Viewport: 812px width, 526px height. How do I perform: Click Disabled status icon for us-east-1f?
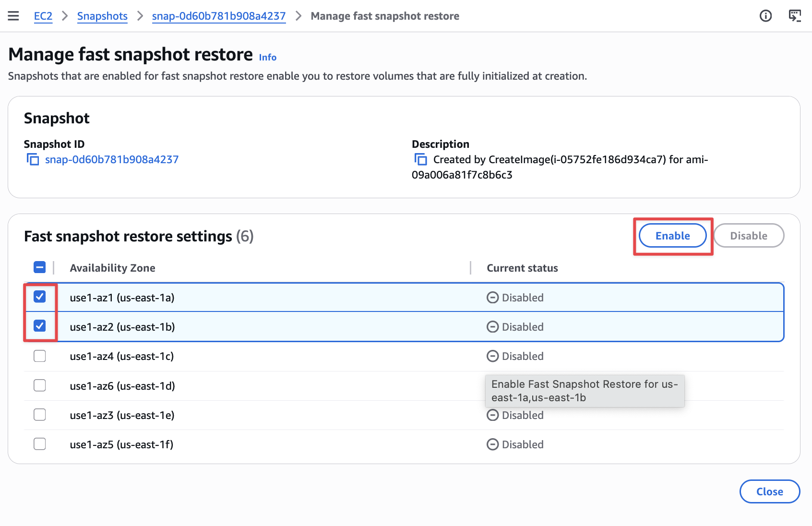click(492, 444)
